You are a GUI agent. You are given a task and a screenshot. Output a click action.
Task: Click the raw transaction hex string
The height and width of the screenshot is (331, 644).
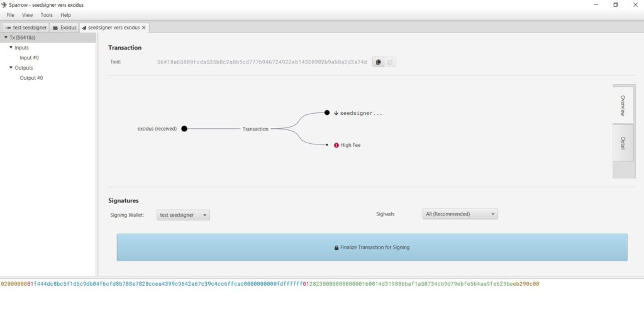pyautogui.click(x=270, y=284)
